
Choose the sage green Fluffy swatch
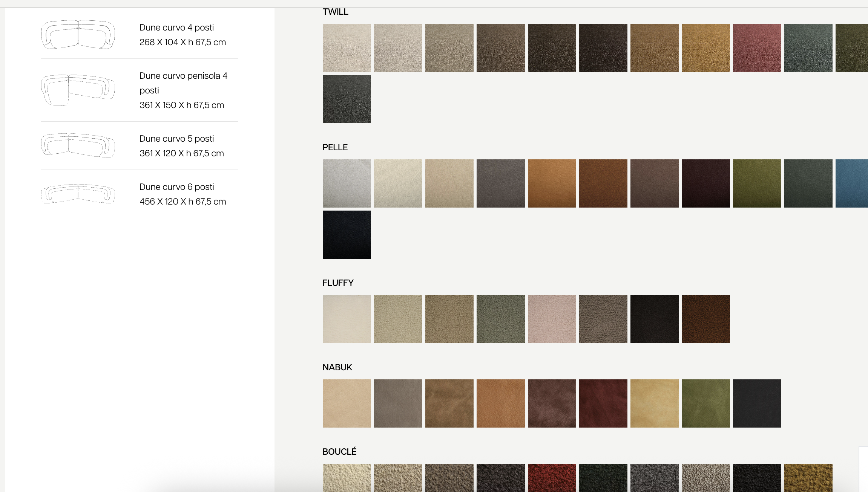click(501, 319)
